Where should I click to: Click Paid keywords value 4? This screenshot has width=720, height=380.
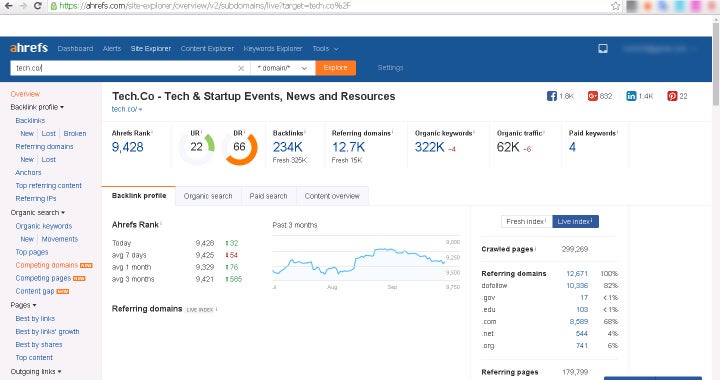click(572, 147)
